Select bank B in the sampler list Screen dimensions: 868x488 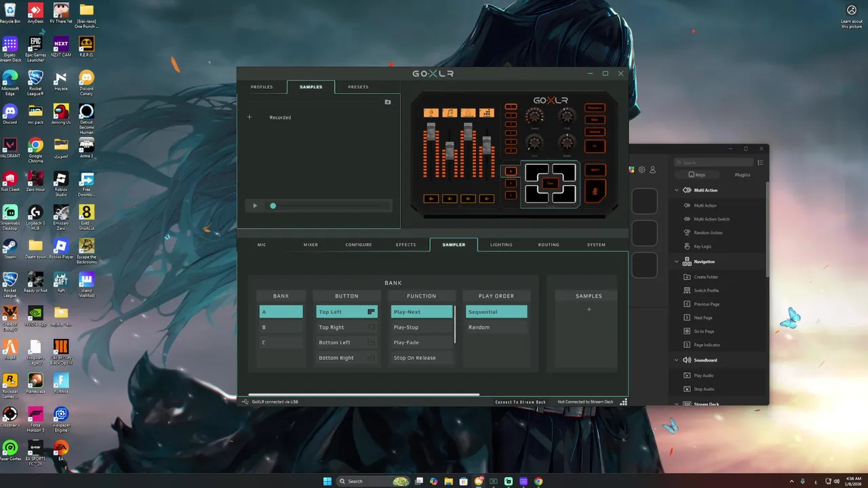click(x=281, y=327)
